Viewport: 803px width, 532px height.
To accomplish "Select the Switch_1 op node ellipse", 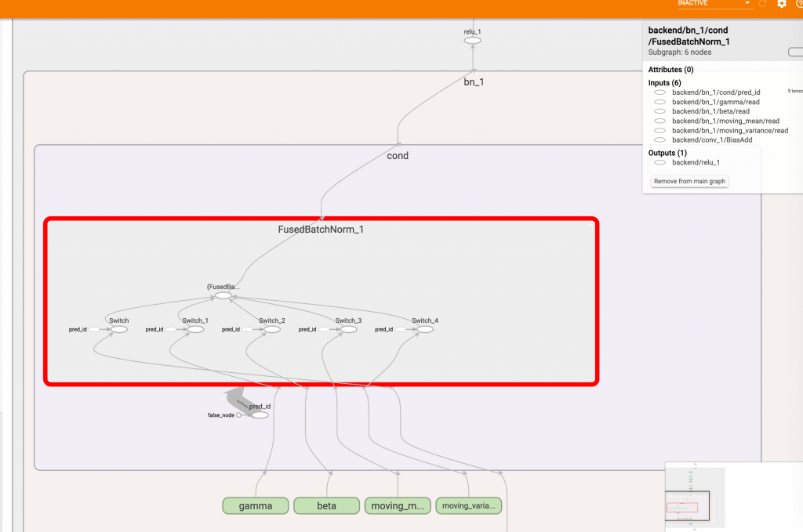I will pos(195,329).
